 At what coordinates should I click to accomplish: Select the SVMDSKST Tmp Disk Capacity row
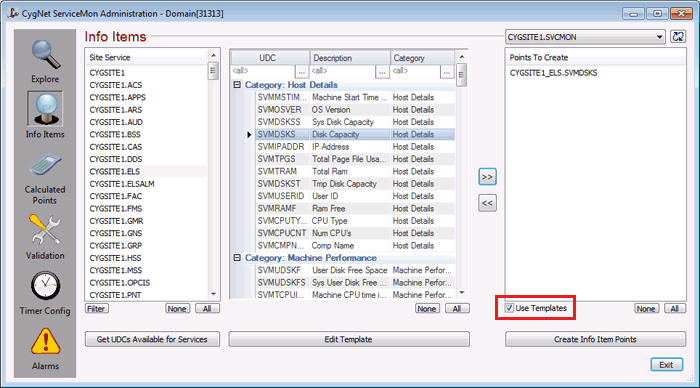[355, 184]
